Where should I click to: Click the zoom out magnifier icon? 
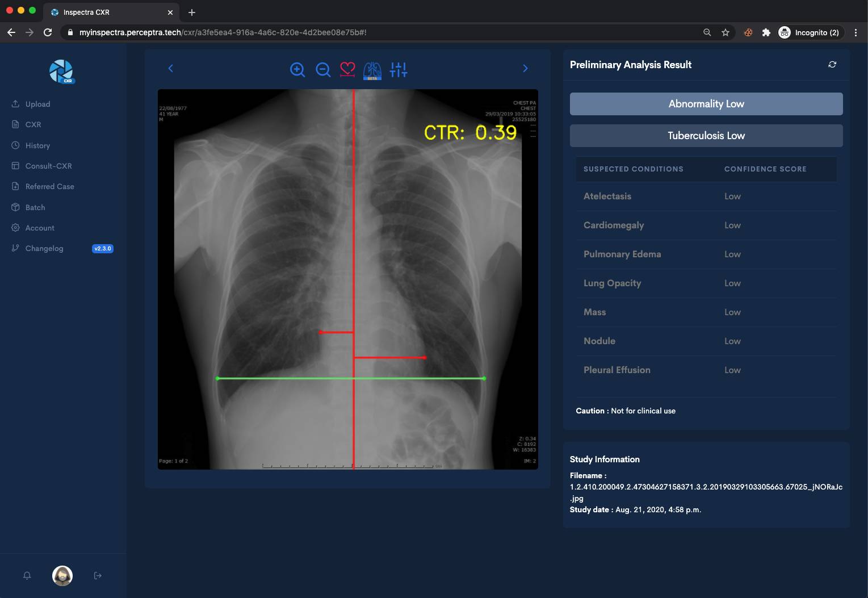[323, 70]
